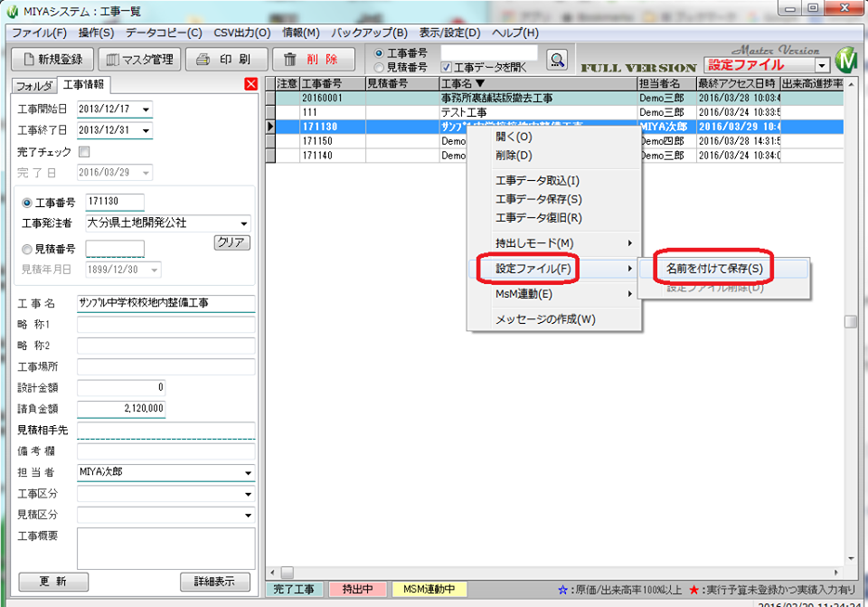Select 工事番号 radio in info panel
This screenshot has width=868, height=607.
point(26,203)
